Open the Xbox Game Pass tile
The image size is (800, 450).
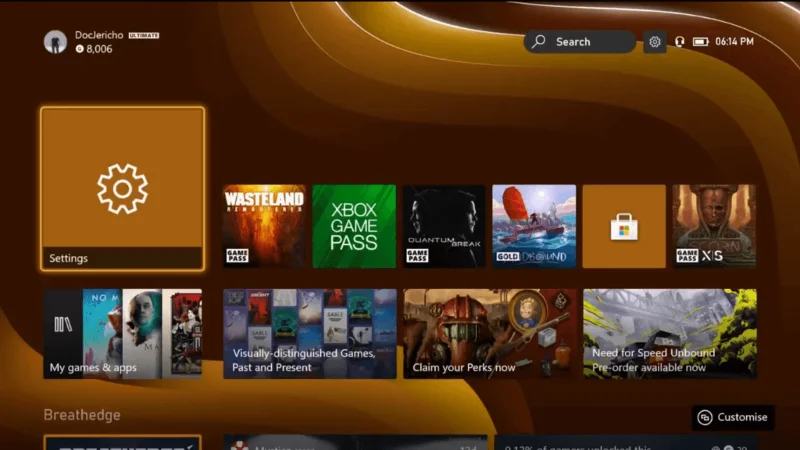(354, 226)
